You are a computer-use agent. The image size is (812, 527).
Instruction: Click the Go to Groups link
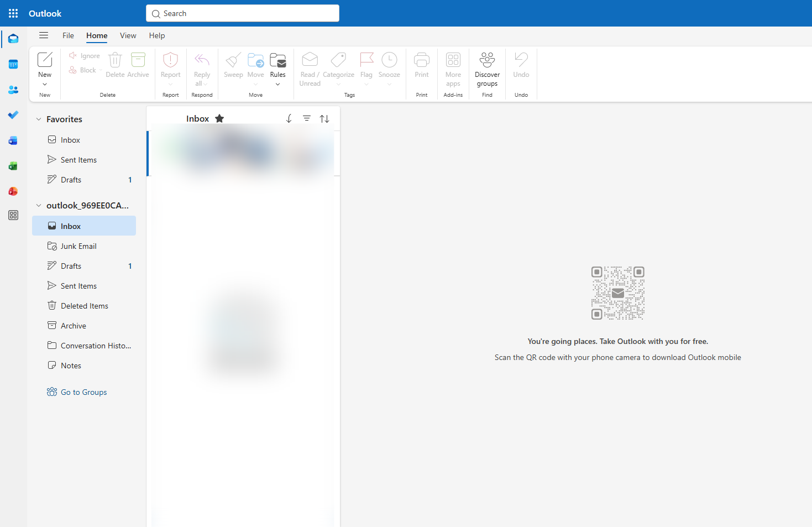(83, 392)
